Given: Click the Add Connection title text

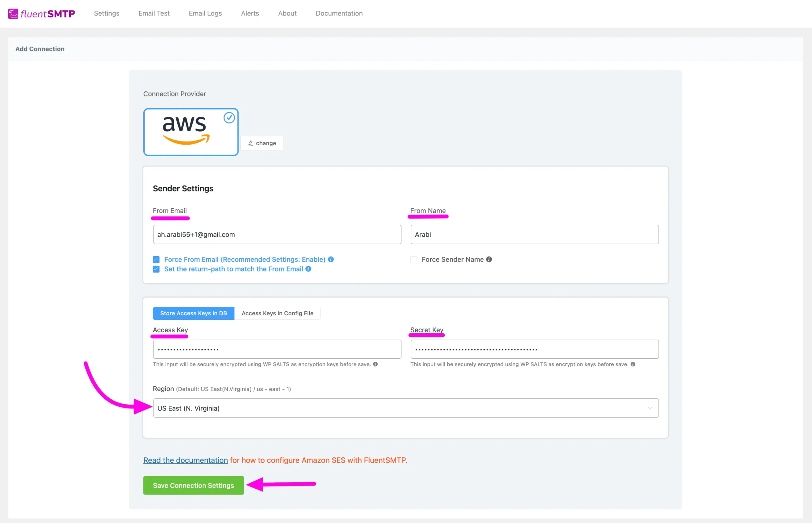Looking at the screenshot, I should (40, 49).
